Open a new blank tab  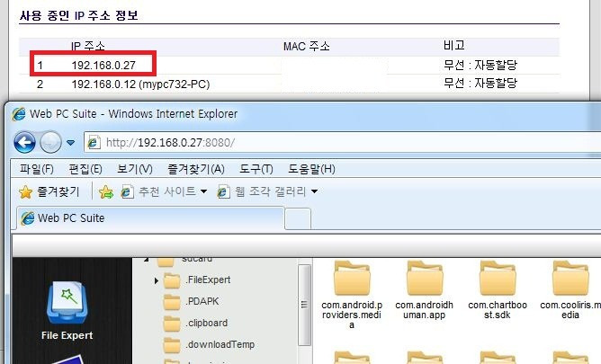(x=298, y=219)
